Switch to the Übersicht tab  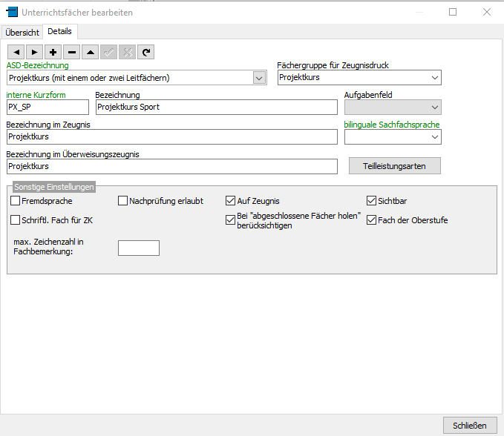coord(22,33)
